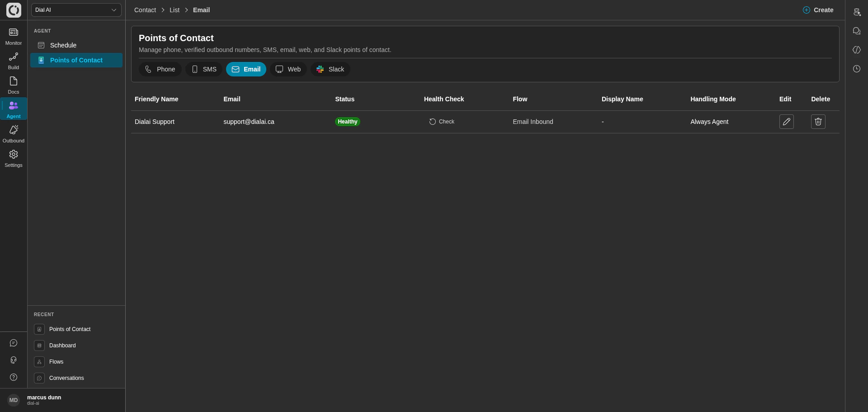Select the Email tab
868x412 pixels.
(x=246, y=69)
